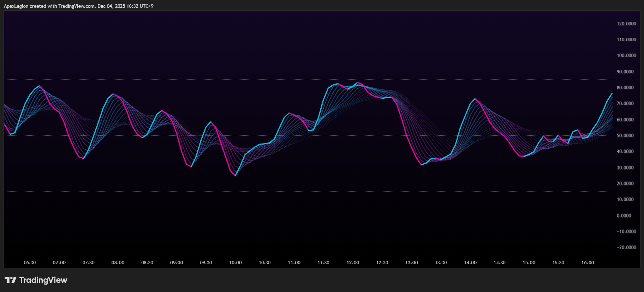Select the 07:30 time axis label
Image resolution: width=644 pixels, height=292 pixels.
click(x=88, y=262)
